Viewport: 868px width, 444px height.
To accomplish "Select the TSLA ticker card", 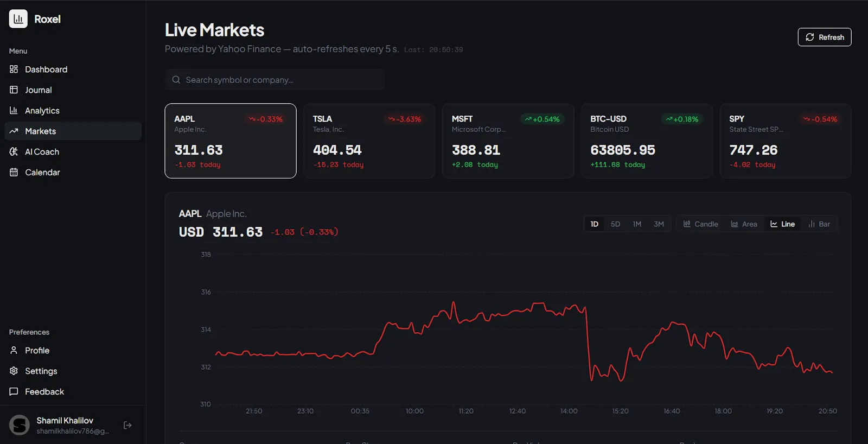I will (x=369, y=141).
